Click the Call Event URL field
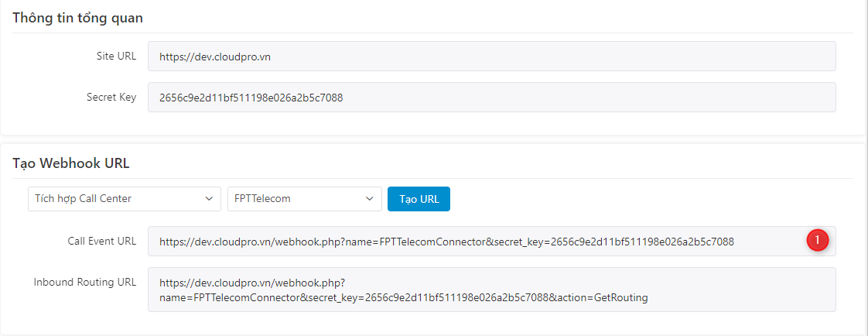The image size is (868, 336). coord(491,241)
